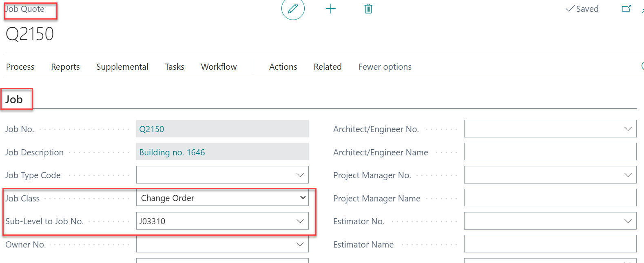Open the Reports menu
The image size is (644, 263).
(x=65, y=67)
